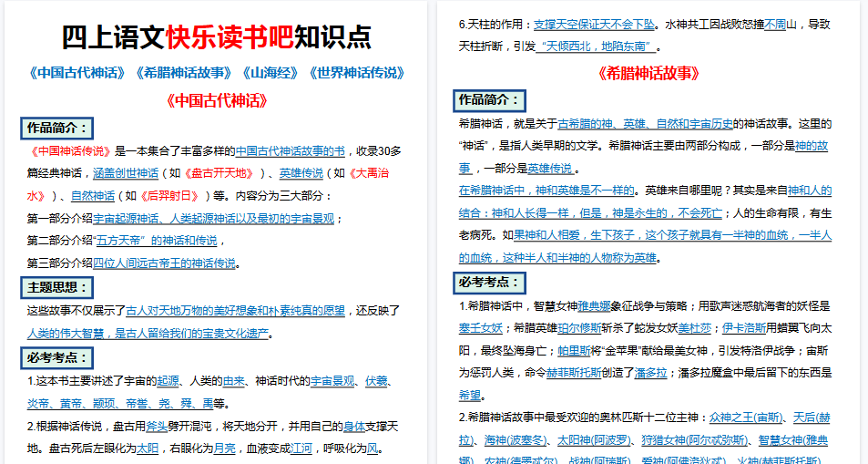Click underlined 四位人间远古帝王的神话传说

pyautogui.click(x=165, y=263)
